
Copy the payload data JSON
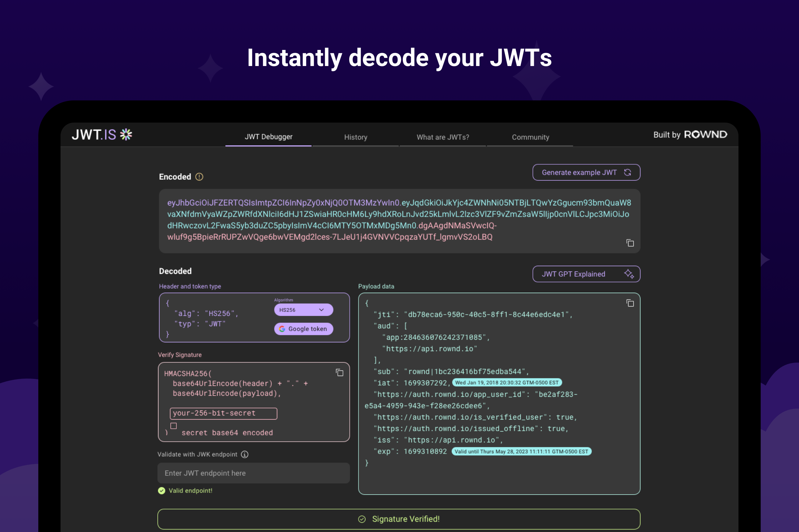(630, 303)
